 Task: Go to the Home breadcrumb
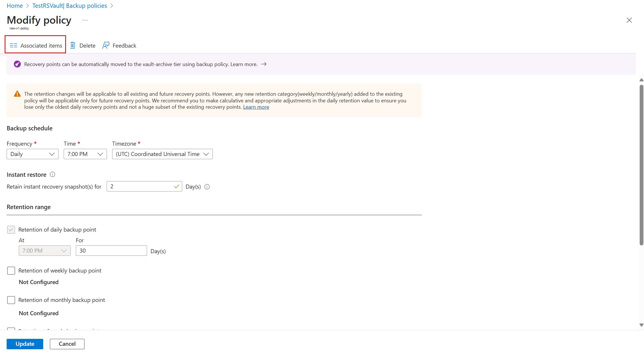[15, 6]
